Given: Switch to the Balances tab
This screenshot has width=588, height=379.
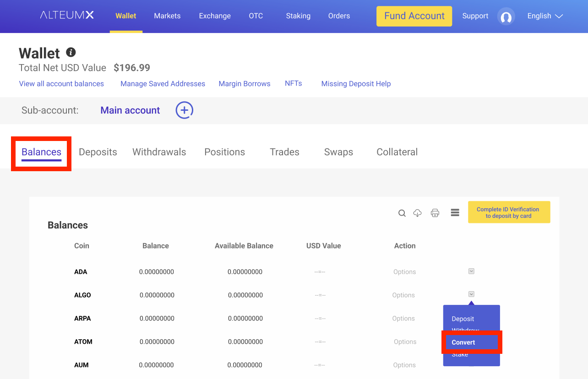Looking at the screenshot, I should 41,152.
